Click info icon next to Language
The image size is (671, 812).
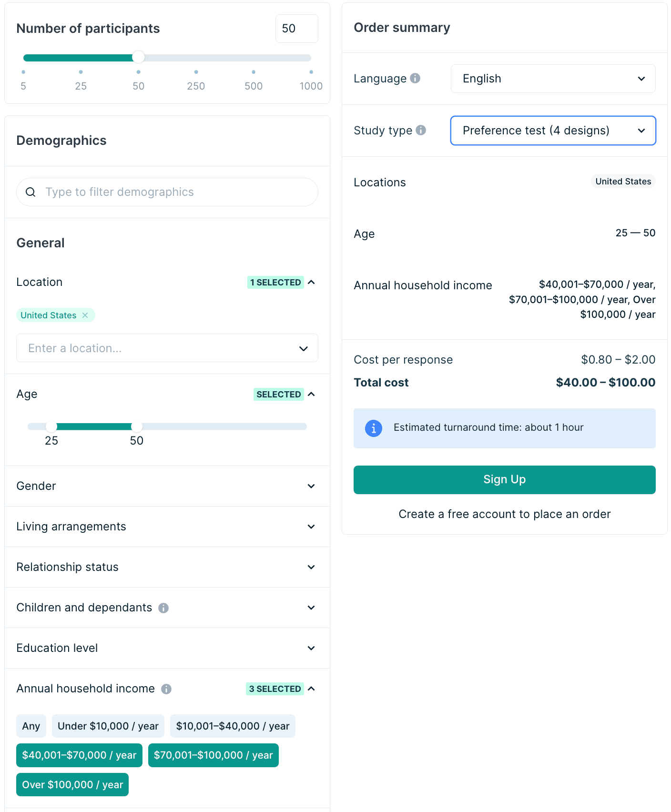[x=415, y=78]
